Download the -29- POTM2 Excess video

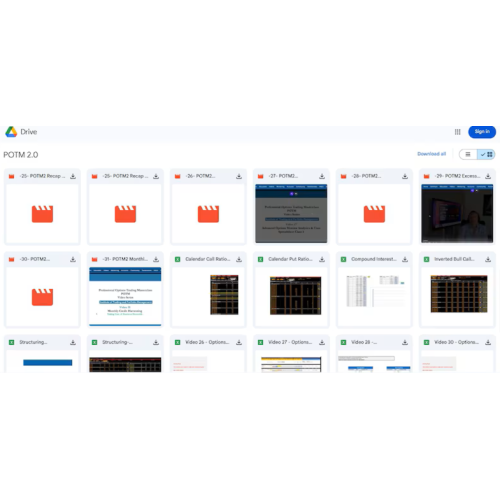click(488, 176)
